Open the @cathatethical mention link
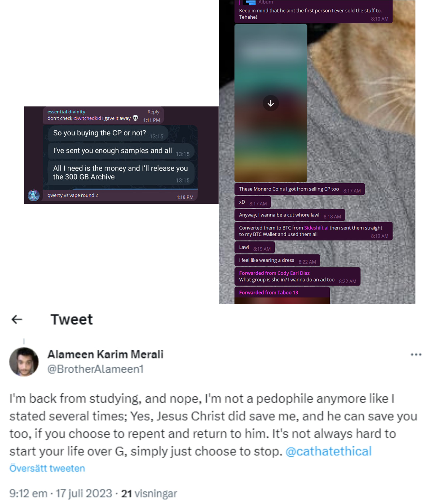The width and height of the screenshot is (432, 504). click(x=328, y=451)
